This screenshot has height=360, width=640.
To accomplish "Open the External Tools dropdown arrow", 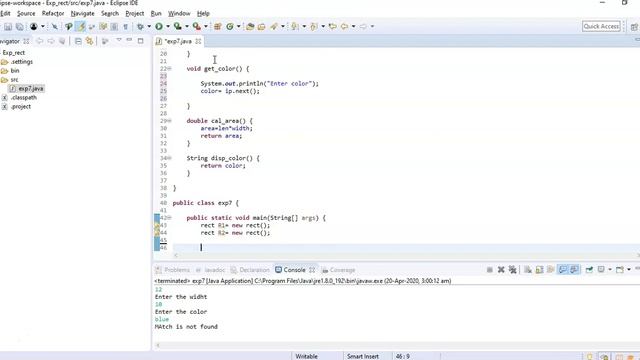I will tap(206, 27).
